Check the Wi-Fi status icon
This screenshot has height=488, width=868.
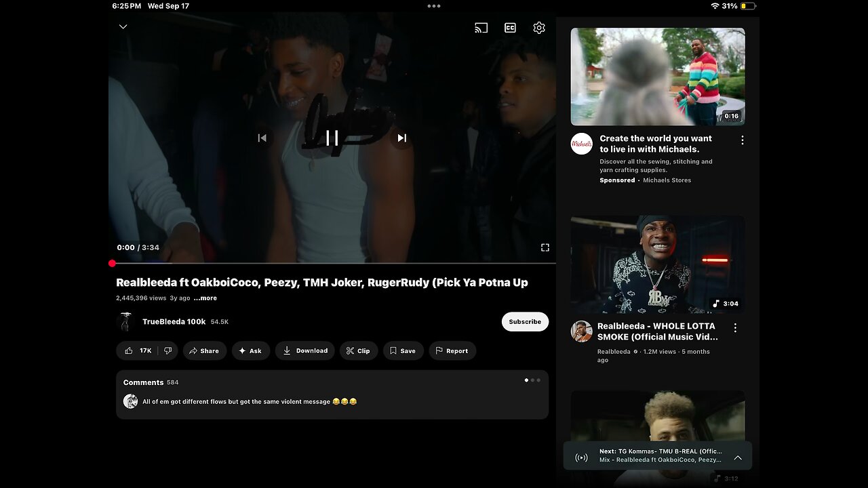coord(715,6)
